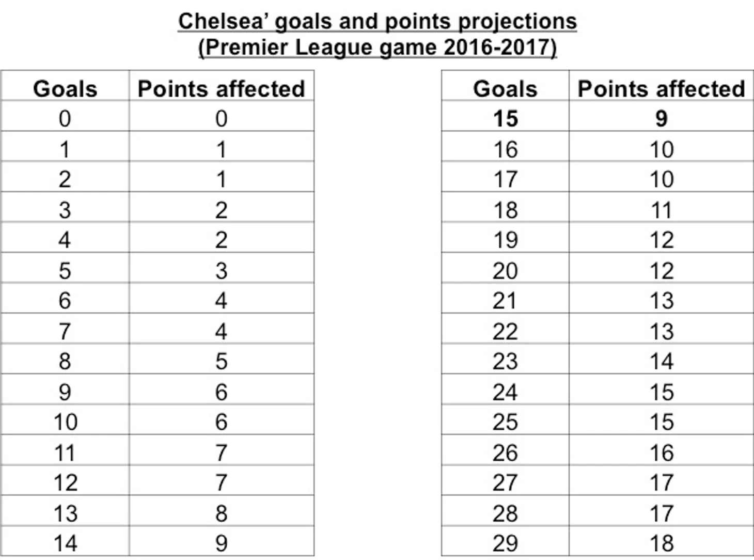The width and height of the screenshot is (754, 560).
Task: Click Points affected value 3 for 5 goals
Action: (221, 271)
